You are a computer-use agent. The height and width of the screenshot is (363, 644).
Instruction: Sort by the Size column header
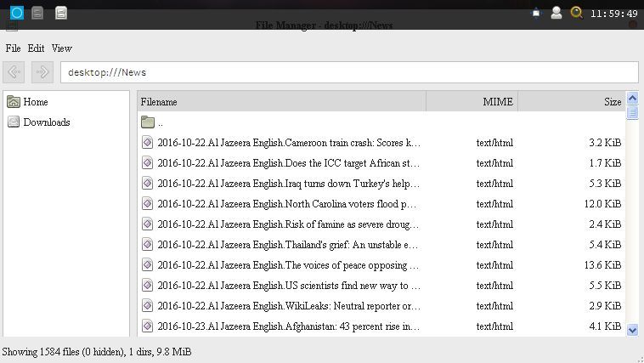(571, 102)
